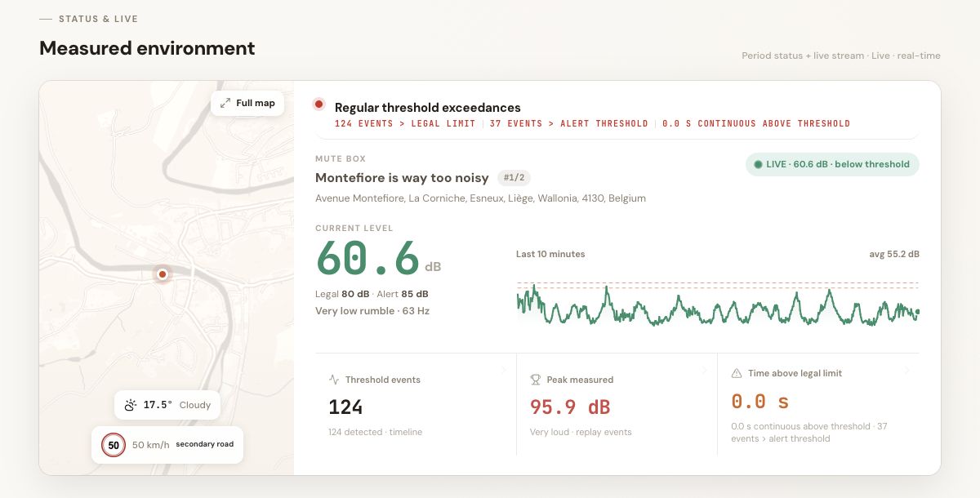Viewport: 980px width, 498px height.
Task: Click the trophy icon beside Peak measured
Action: [536, 380]
